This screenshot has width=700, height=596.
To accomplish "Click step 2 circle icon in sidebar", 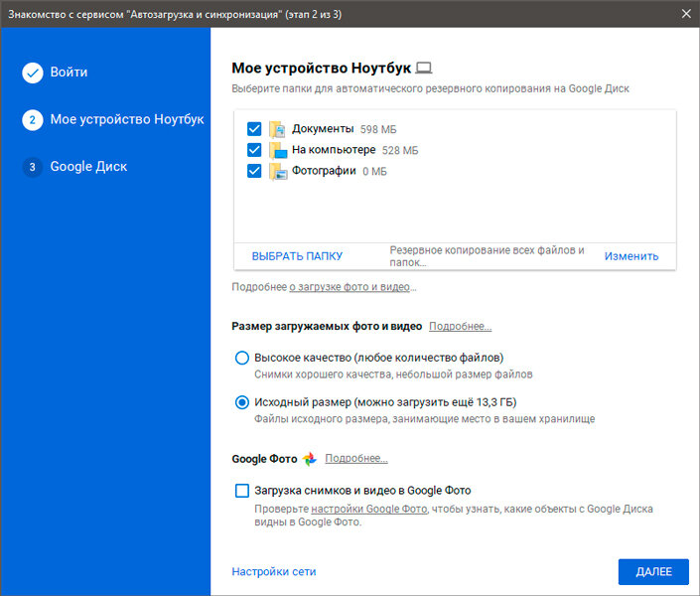I will pos(33,120).
